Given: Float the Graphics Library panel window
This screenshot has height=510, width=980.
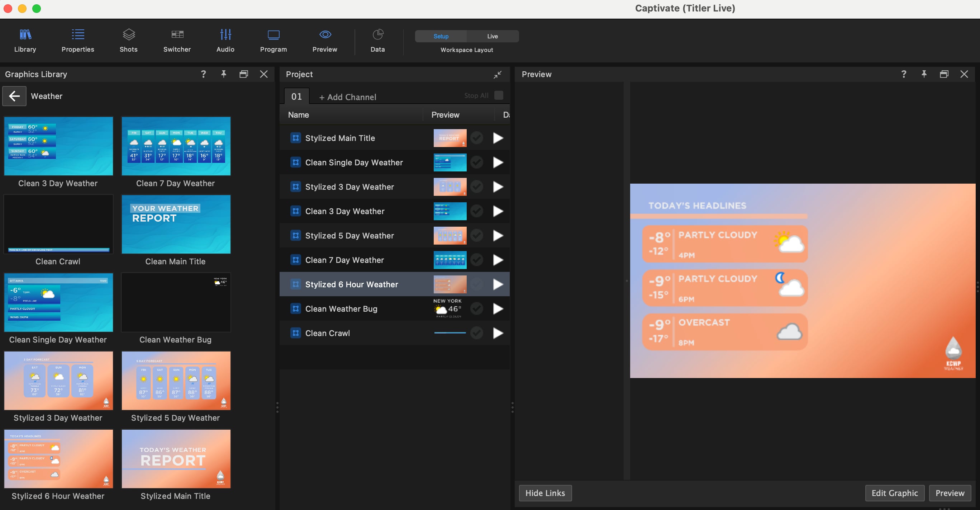Looking at the screenshot, I should pyautogui.click(x=243, y=74).
